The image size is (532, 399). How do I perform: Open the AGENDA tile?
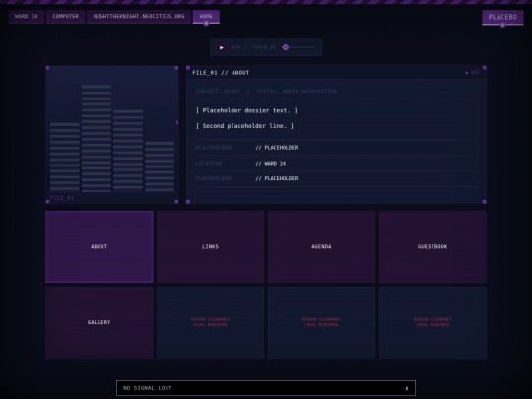point(321,246)
